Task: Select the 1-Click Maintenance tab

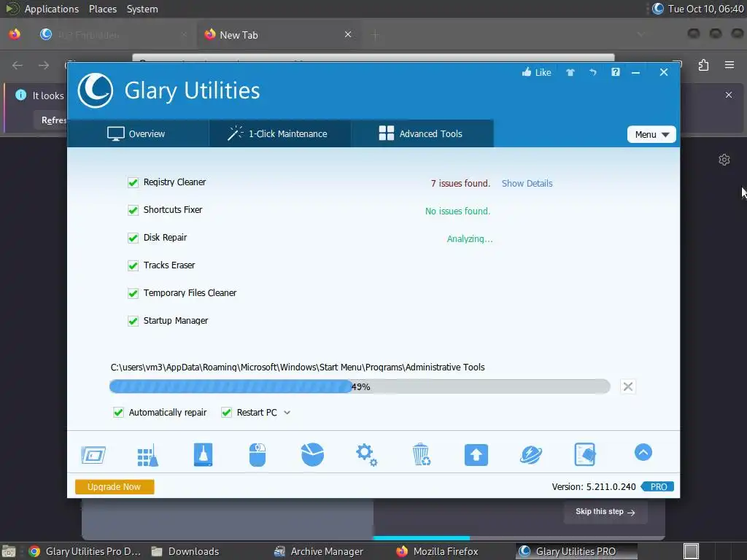Action: pos(280,134)
